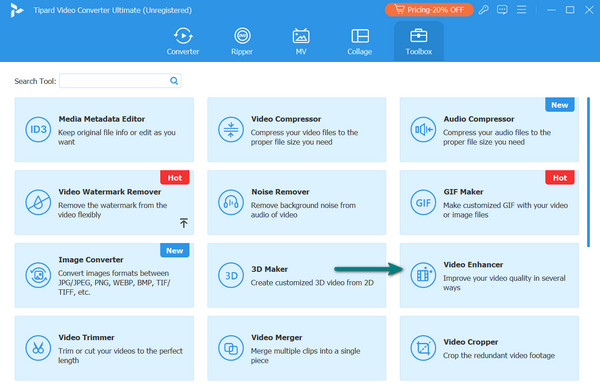Click the 'GIF Maker' title

tap(463, 192)
